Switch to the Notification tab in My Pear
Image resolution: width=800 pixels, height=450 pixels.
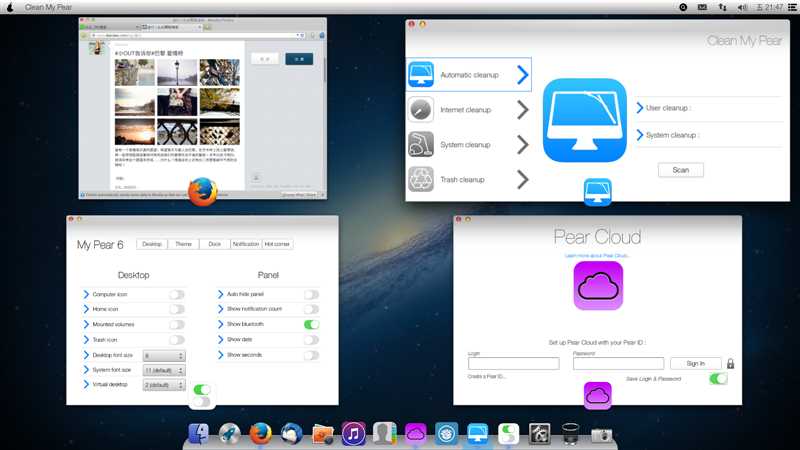pyautogui.click(x=246, y=244)
